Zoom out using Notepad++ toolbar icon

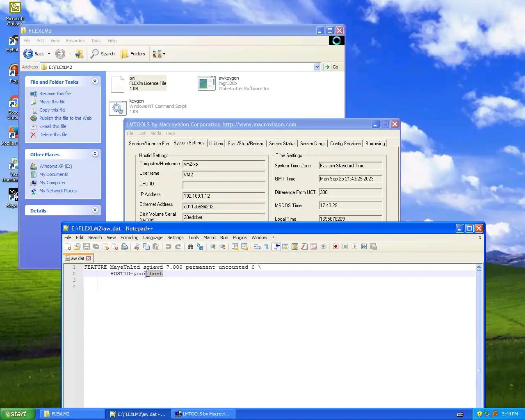222,247
